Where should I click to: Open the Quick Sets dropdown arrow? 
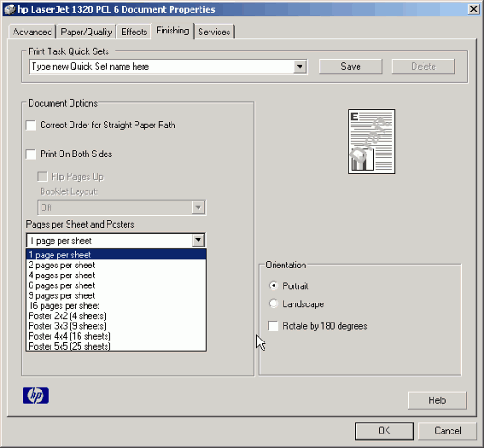(300, 66)
